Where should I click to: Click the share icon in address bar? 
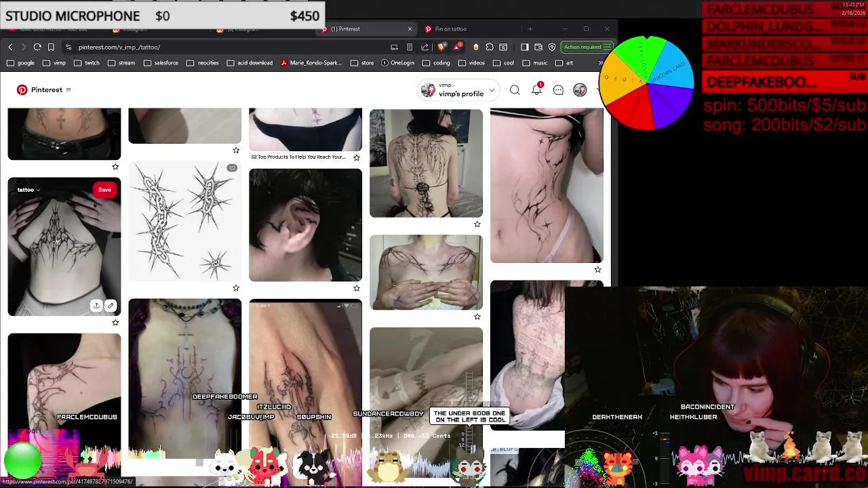click(x=425, y=47)
